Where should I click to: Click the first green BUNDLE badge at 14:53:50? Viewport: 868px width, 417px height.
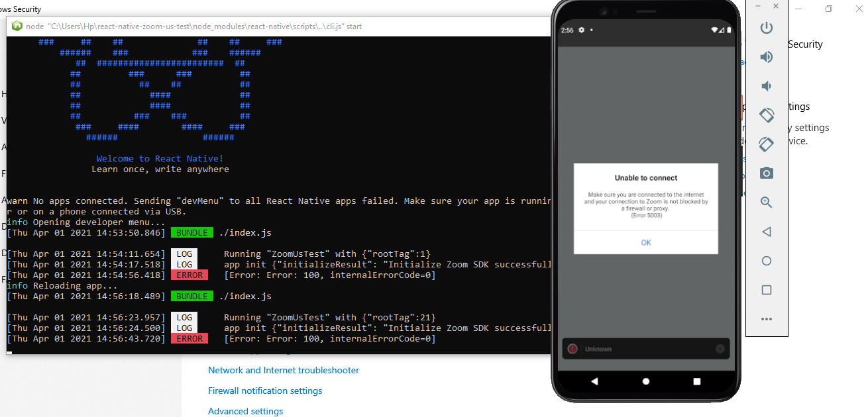192,233
